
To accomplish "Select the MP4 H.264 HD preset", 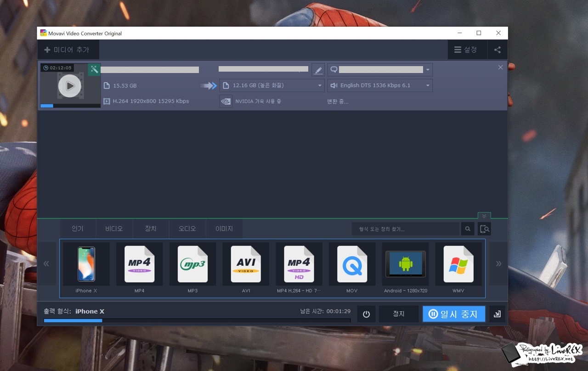I will [x=299, y=269].
